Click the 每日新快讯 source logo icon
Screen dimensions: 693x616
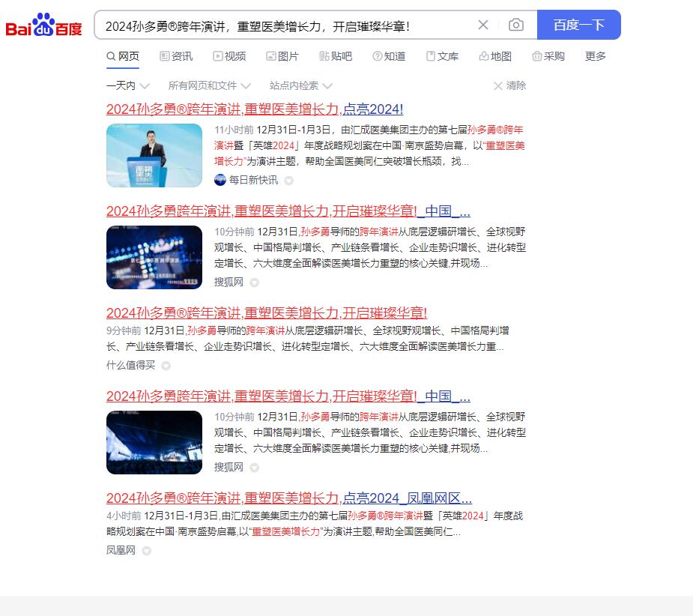tap(220, 180)
